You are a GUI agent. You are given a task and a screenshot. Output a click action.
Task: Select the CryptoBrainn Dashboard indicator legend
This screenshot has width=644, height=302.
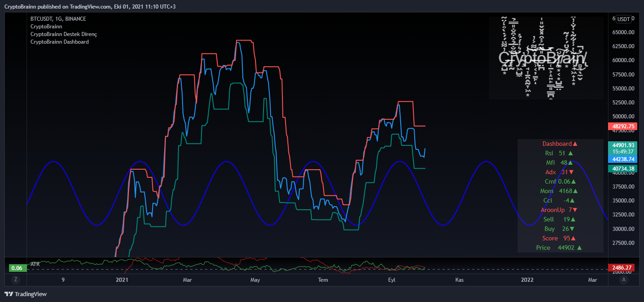[60, 42]
